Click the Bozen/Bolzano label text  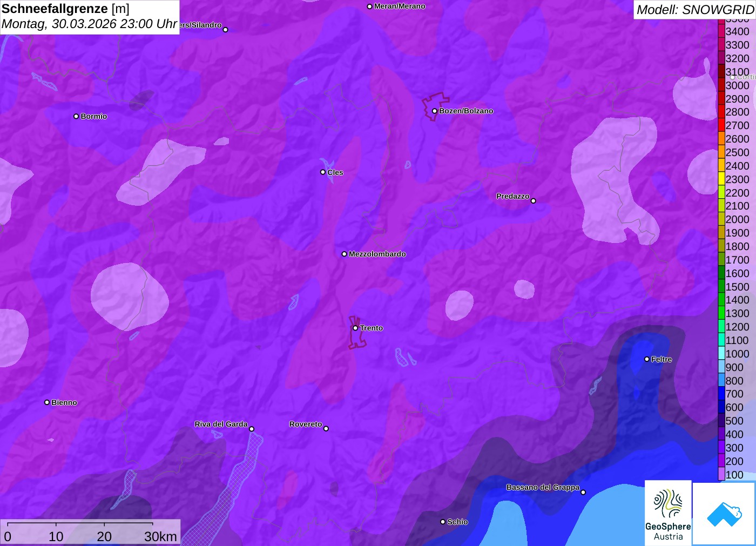[x=466, y=111]
